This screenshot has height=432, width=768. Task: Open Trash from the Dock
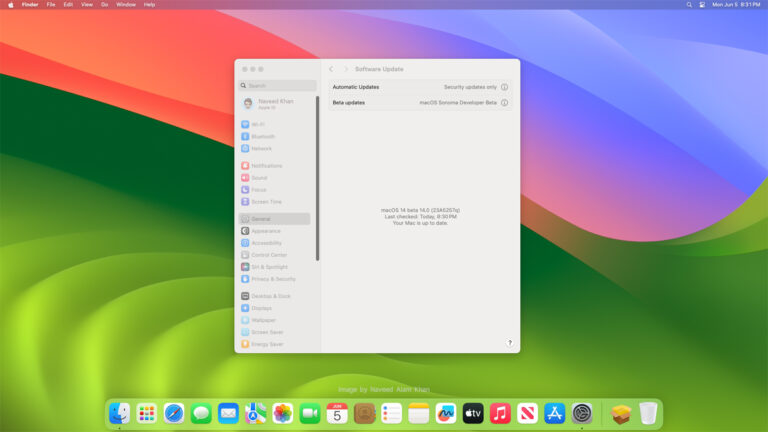click(648, 413)
